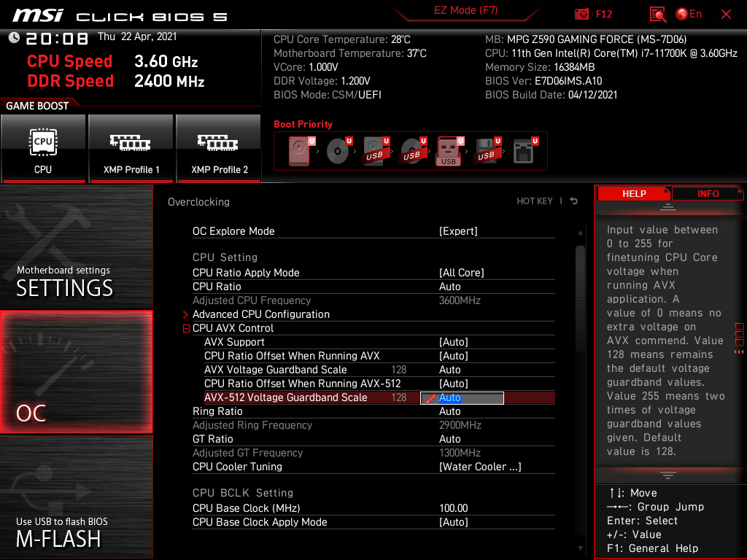Select the USB floppy boot device icon
This screenshot has height=560, width=747.
[x=487, y=151]
